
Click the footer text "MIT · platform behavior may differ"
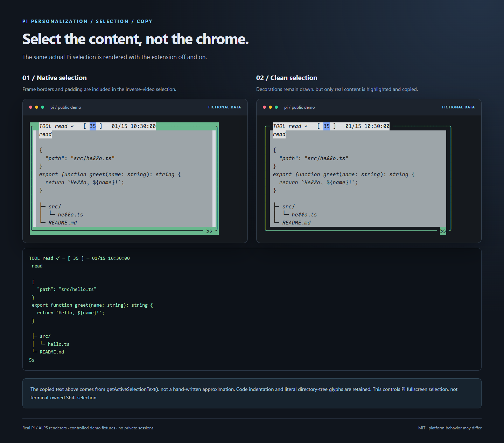click(x=450, y=428)
